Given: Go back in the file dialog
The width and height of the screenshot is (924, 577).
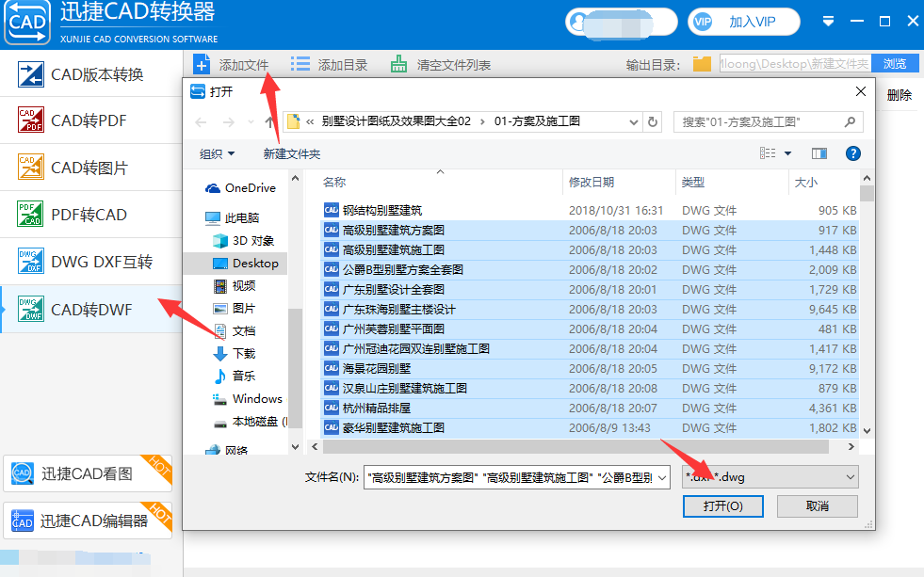Looking at the screenshot, I should pyautogui.click(x=201, y=121).
